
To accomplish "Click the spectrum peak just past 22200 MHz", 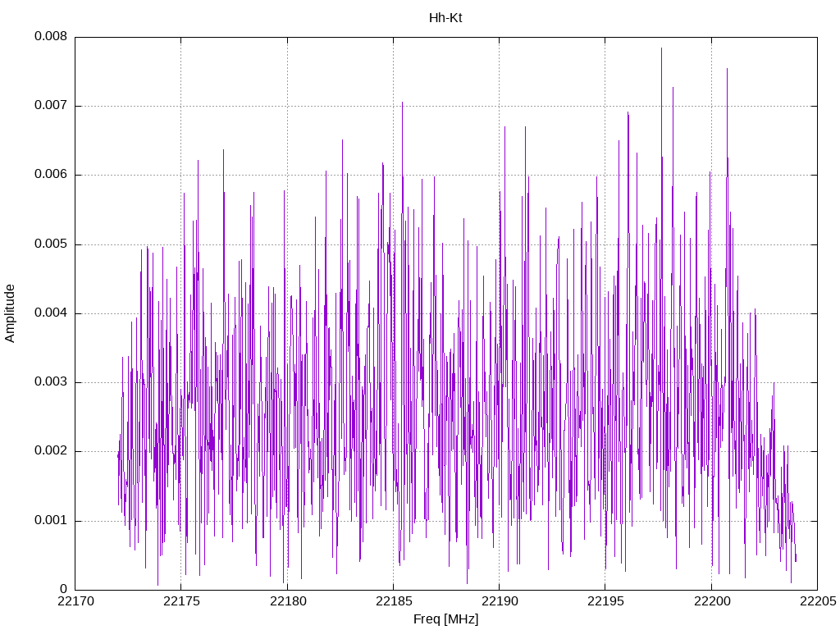I will [727, 70].
